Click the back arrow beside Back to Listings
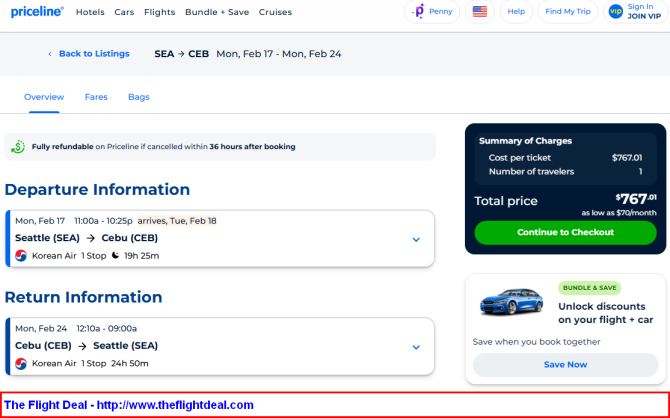The width and height of the screenshot is (670, 418). click(x=50, y=54)
